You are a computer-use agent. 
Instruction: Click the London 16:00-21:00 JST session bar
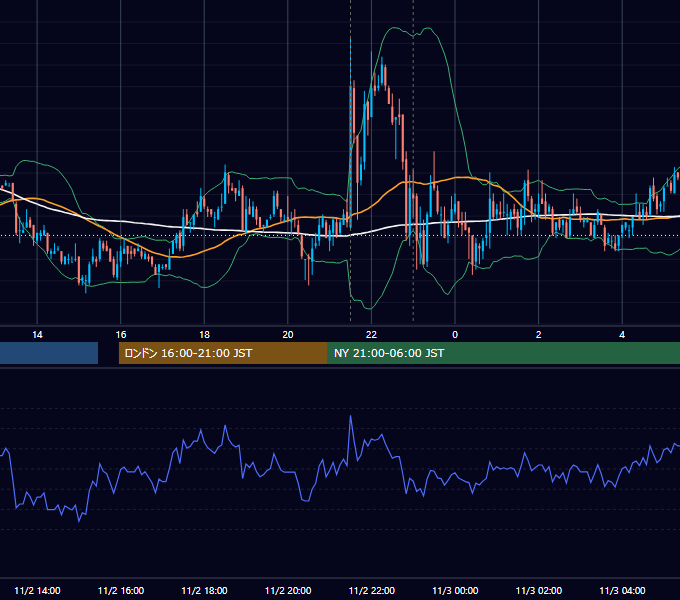tap(223, 353)
